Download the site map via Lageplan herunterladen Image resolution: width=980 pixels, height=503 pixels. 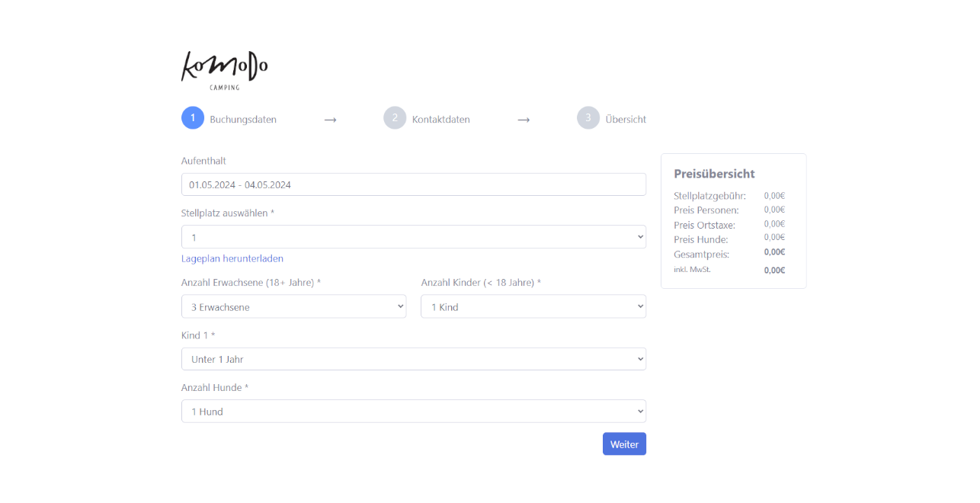pos(232,258)
